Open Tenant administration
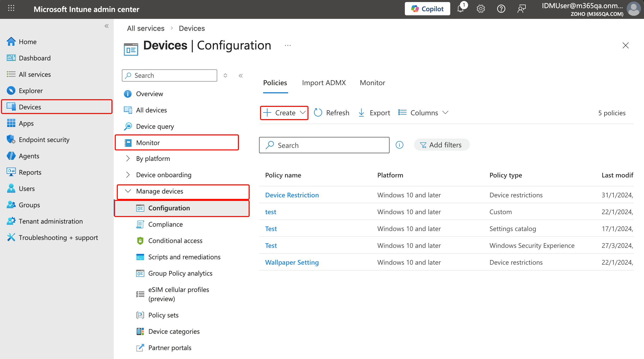 point(50,221)
